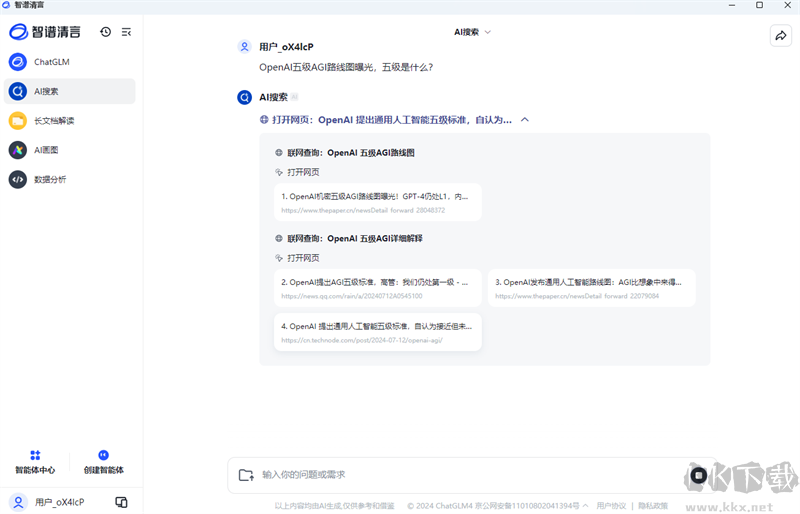Viewport: 800px width, 514px height.
Task: Open the 用户协议 link in footer
Action: (x=611, y=506)
